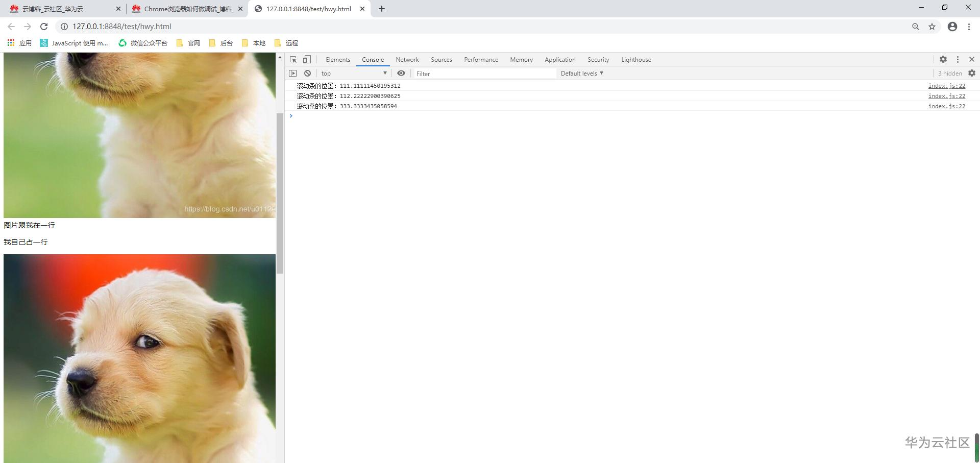Open the 应用 apps shortcut
This screenshot has height=463, width=980.
coord(19,43)
